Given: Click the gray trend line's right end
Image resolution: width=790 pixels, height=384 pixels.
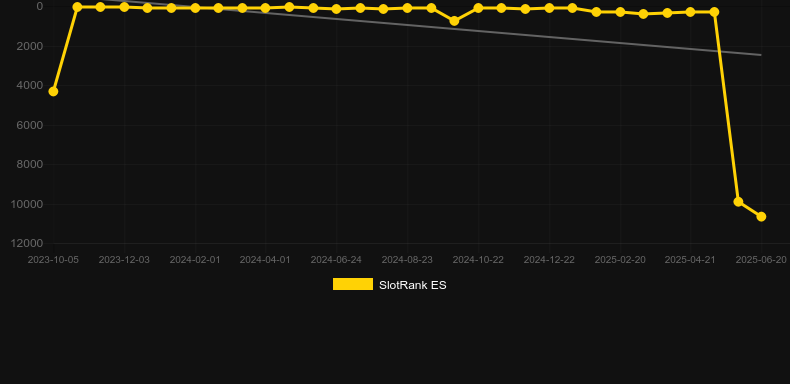Looking at the screenshot, I should pyautogui.click(x=760, y=55).
